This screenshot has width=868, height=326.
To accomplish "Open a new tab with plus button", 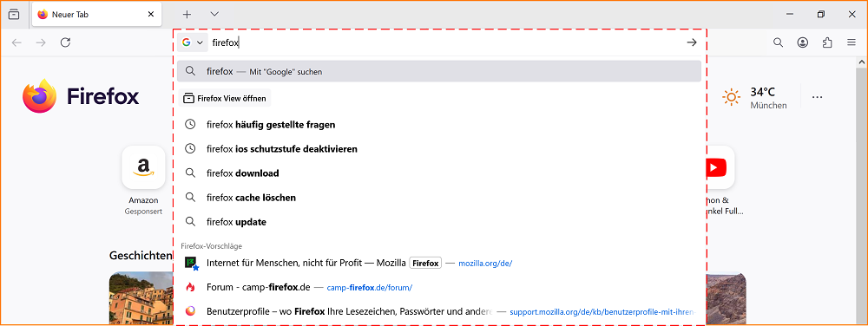I will (x=187, y=15).
